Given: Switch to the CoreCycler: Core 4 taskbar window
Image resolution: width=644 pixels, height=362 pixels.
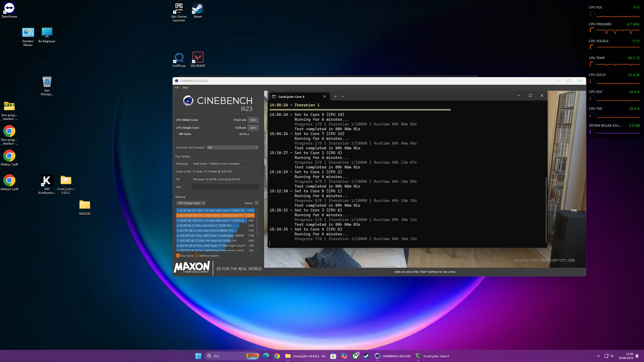Looking at the screenshot, I should 432,356.
